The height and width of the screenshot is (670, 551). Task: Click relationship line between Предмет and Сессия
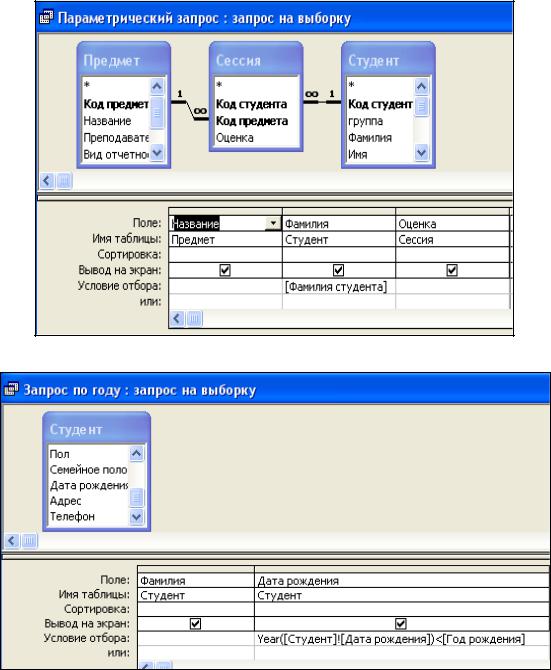pyautogui.click(x=190, y=110)
